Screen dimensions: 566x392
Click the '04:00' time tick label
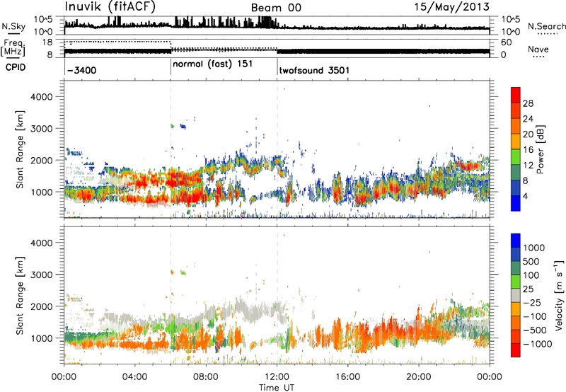point(134,377)
